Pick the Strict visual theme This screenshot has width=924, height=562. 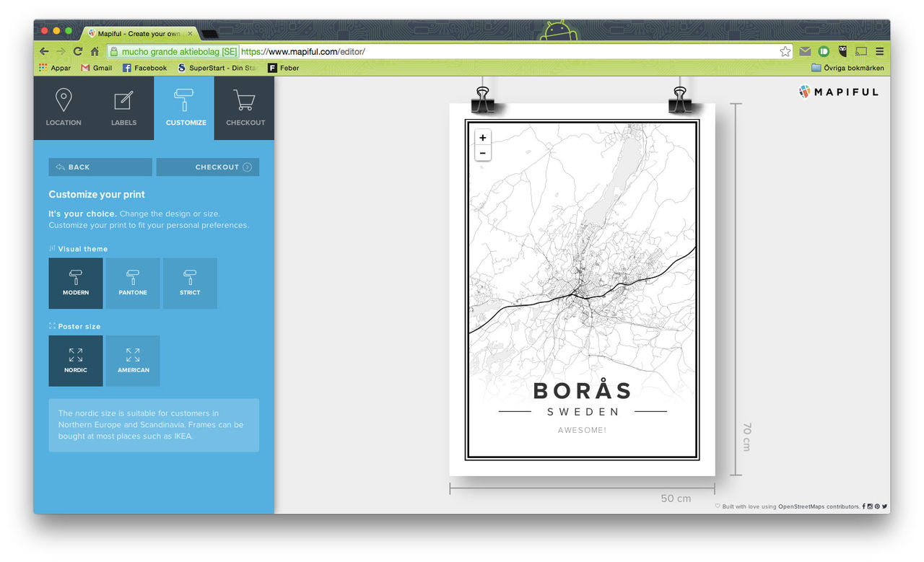pos(190,284)
